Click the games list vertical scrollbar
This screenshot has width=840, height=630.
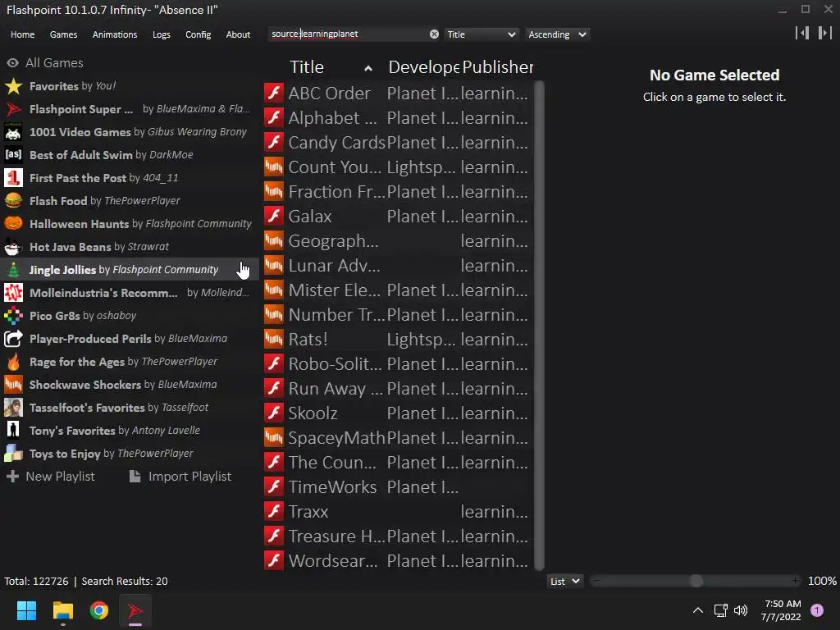point(540,326)
